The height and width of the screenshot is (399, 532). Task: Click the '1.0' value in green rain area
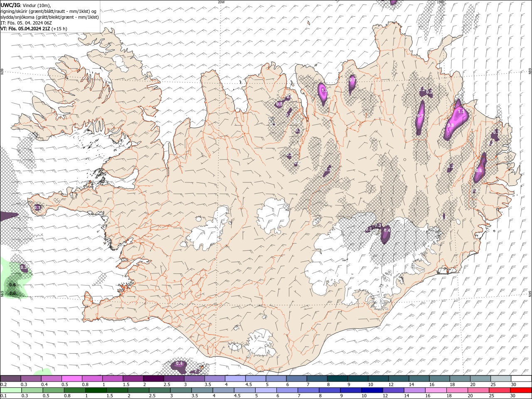[x=12, y=293]
